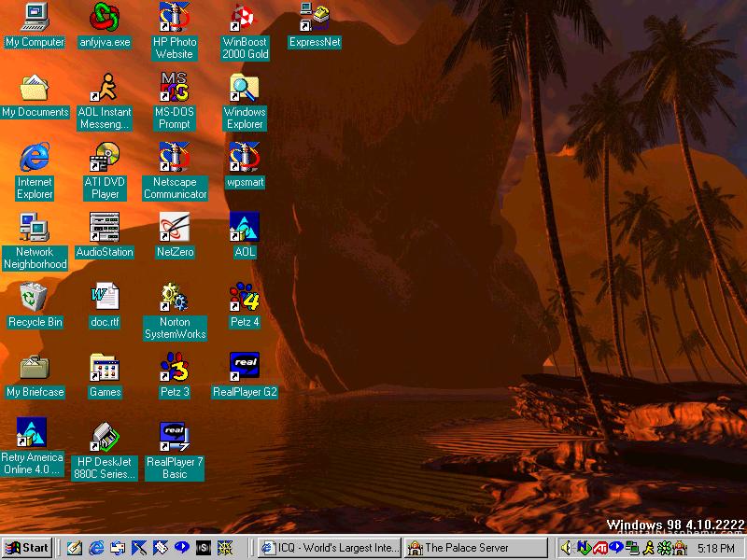This screenshot has width=747, height=560.
Task: Select the doc.rtf file icon
Action: coord(105,299)
